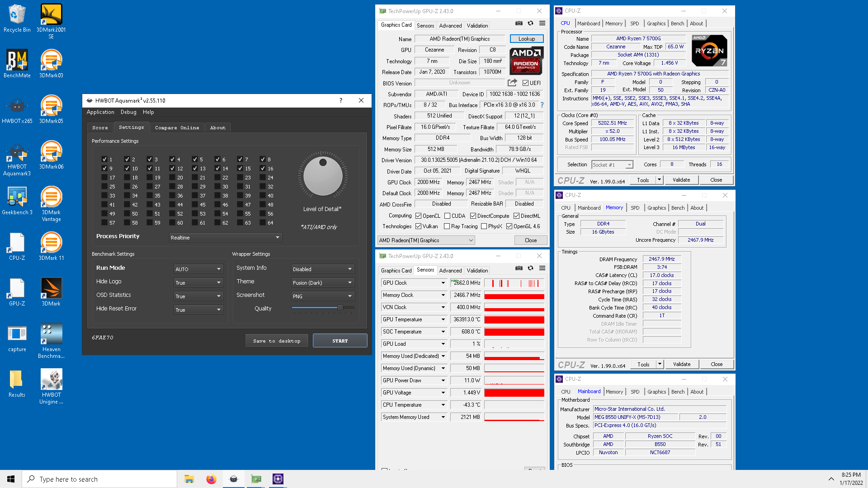This screenshot has width=868, height=488.
Task: Open Firefox from the taskbar
Action: [211, 479]
